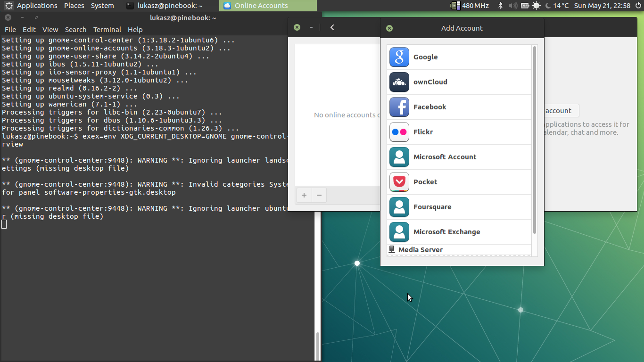Click the brightness sun indicator icon
Screen dimensions: 644x362
(536, 6)
